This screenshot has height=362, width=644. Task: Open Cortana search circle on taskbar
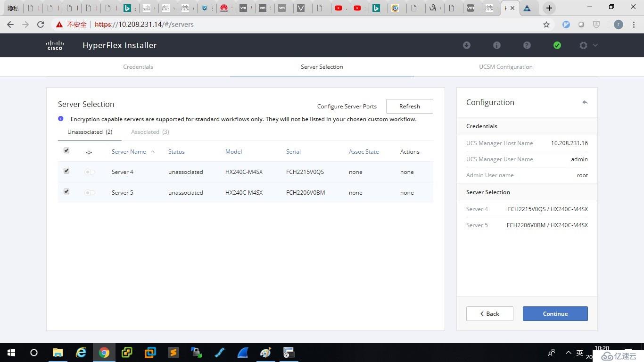(x=34, y=353)
